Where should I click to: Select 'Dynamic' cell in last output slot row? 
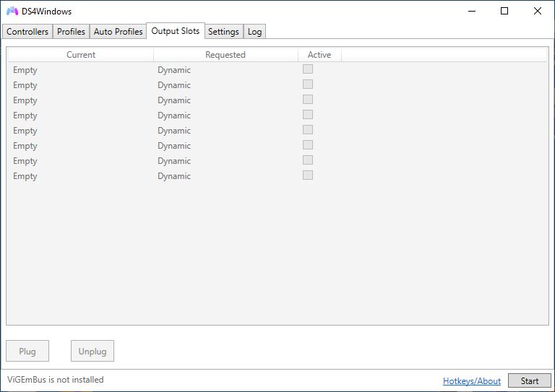[x=174, y=176]
